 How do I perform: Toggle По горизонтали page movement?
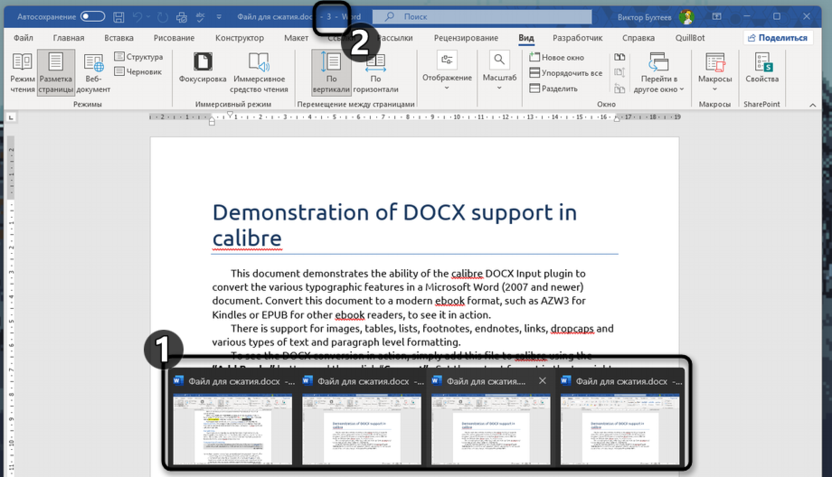[x=376, y=73]
